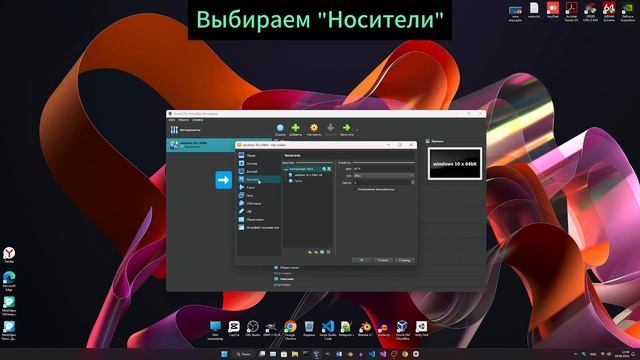Click the Cancel (Отмена) button in the settings dialog
This screenshot has width=640, height=360.
click(x=382, y=260)
